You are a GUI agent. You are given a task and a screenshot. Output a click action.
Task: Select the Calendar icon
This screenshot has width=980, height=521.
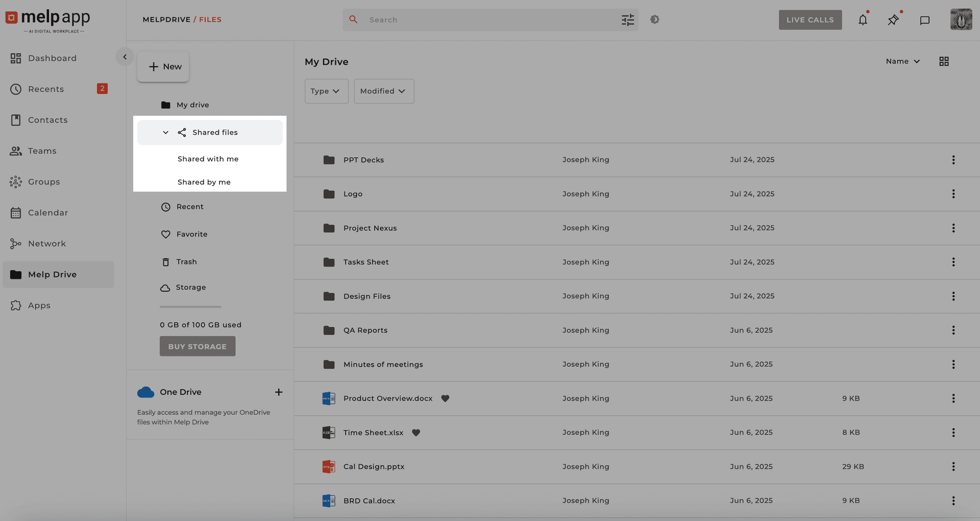15,212
